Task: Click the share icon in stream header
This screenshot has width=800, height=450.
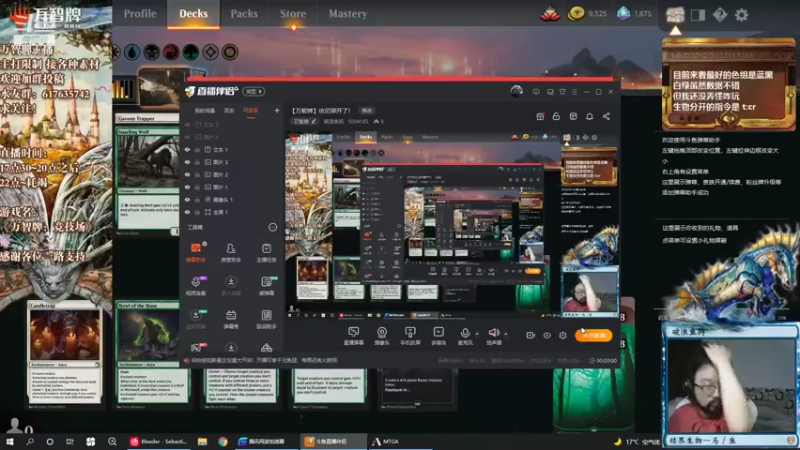Action: point(606,116)
